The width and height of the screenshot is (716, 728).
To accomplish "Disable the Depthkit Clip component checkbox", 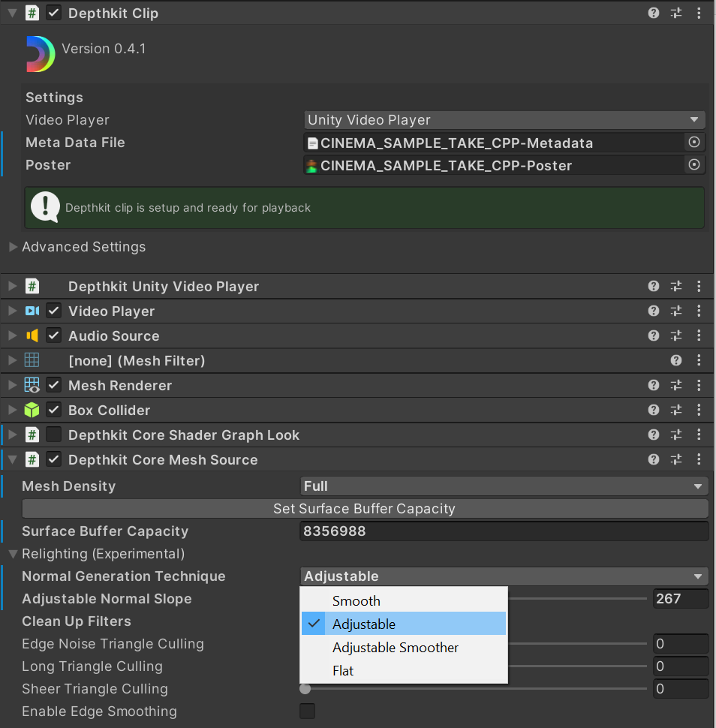I will pyautogui.click(x=54, y=13).
